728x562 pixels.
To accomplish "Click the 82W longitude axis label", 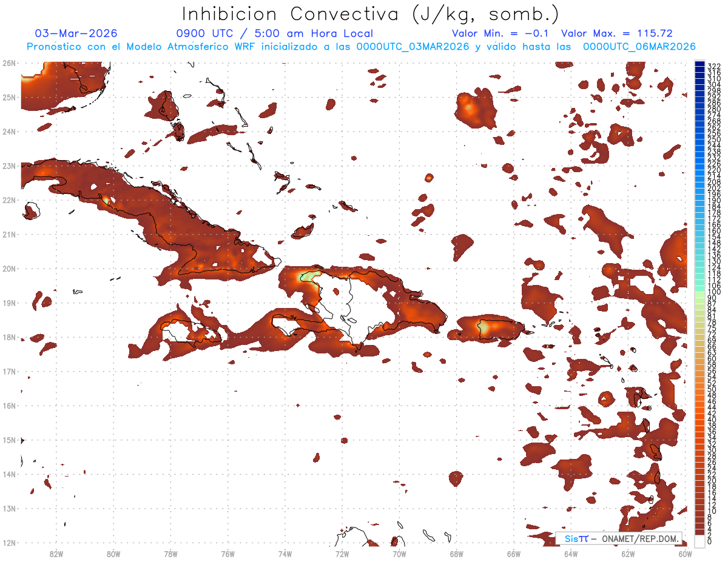I will pos(56,554).
